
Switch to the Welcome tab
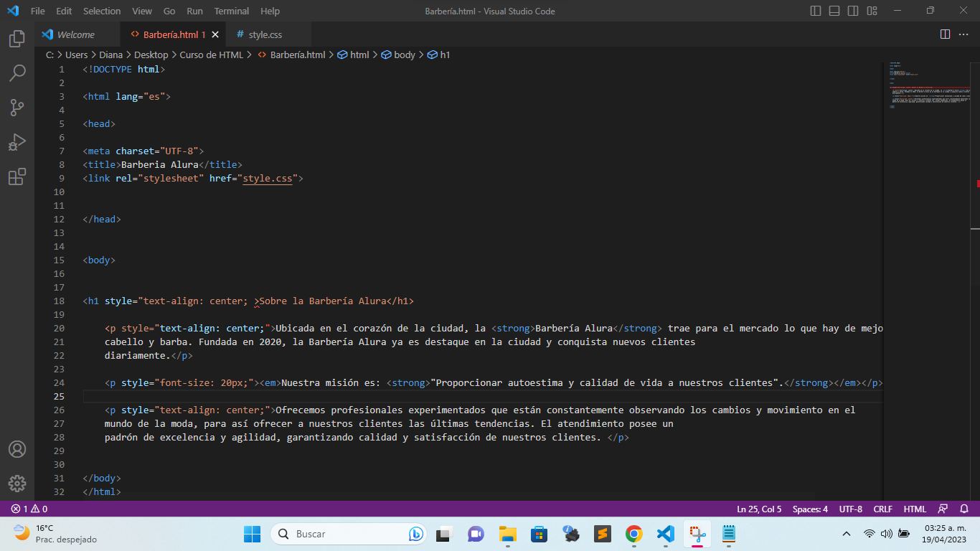click(x=77, y=34)
